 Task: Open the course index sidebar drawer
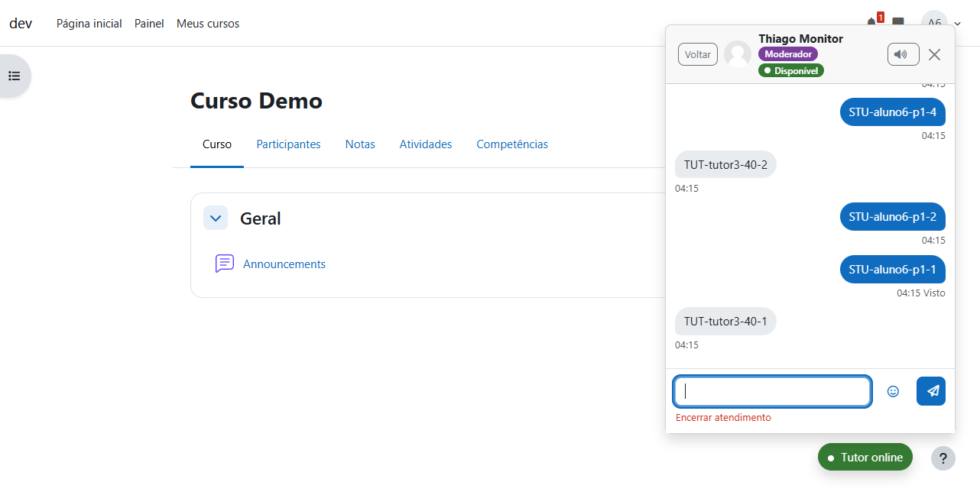[14, 76]
